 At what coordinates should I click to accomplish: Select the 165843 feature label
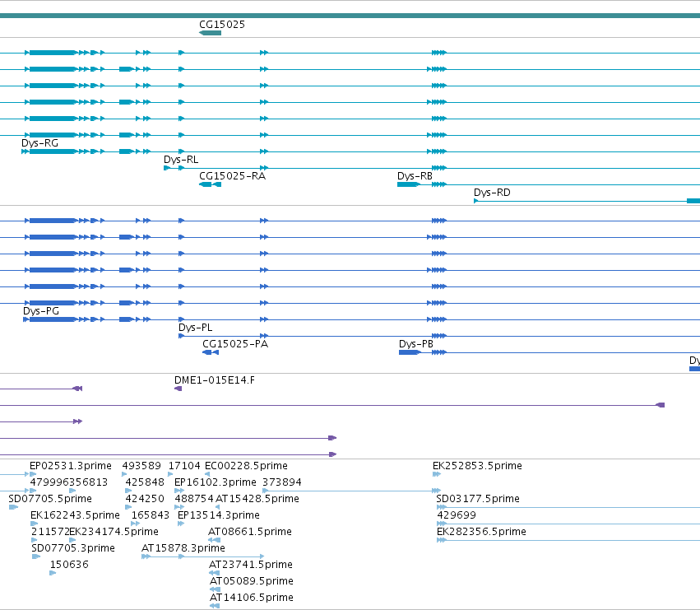point(151,515)
